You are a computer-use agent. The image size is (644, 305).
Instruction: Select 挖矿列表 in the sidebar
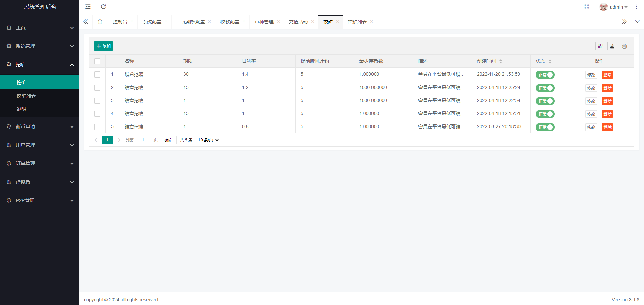pos(26,96)
